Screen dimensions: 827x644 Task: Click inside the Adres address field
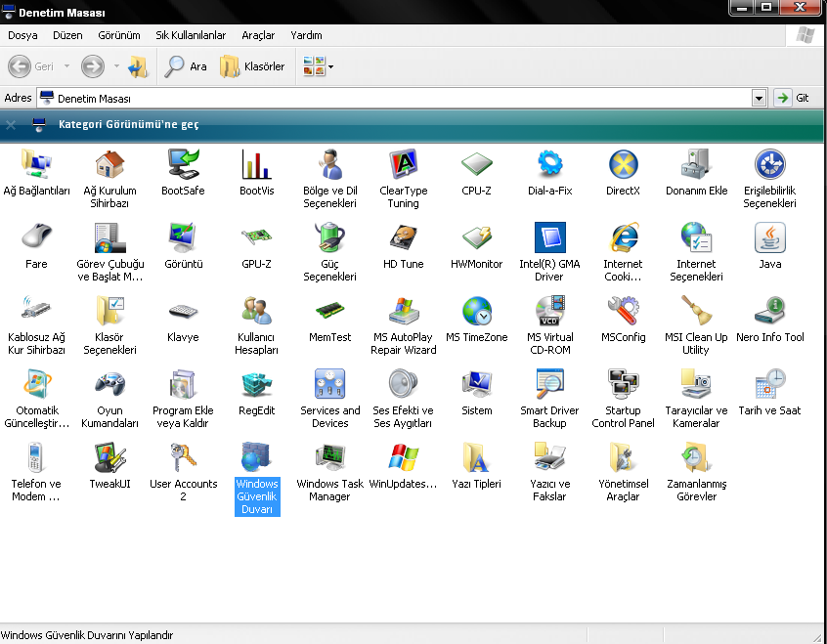(391, 99)
